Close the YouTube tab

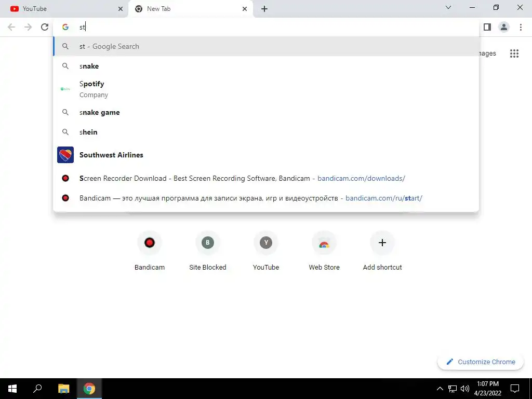tap(121, 9)
